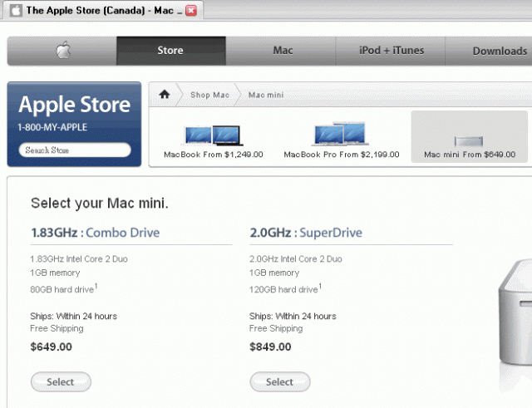
Task: Select the 1.83GHz Combo Drive Mac mini
Action: [x=61, y=382]
